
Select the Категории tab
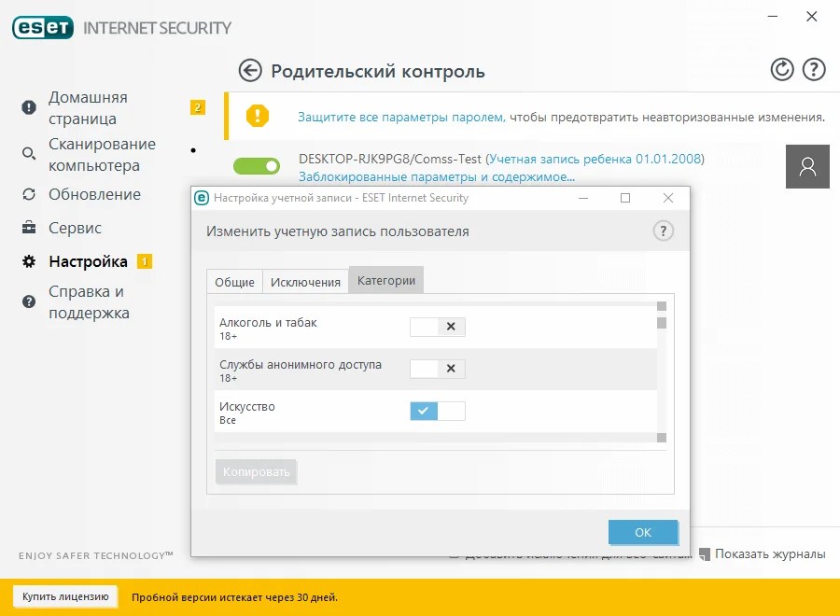click(386, 280)
